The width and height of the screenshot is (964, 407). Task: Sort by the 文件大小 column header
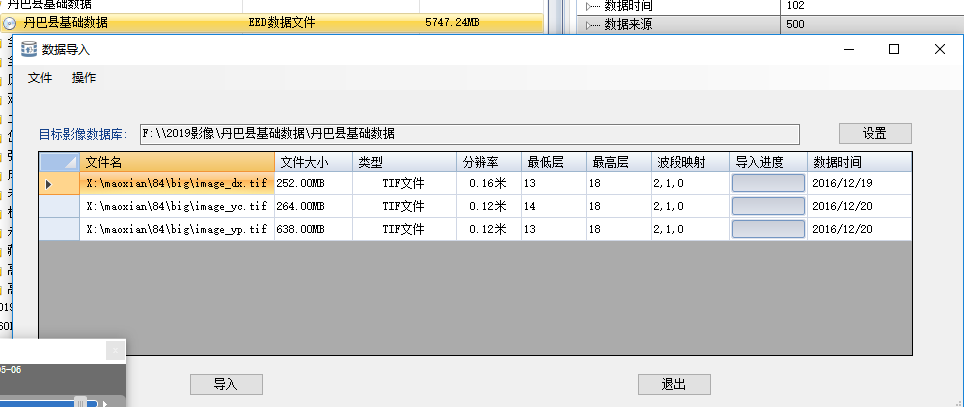[312, 162]
